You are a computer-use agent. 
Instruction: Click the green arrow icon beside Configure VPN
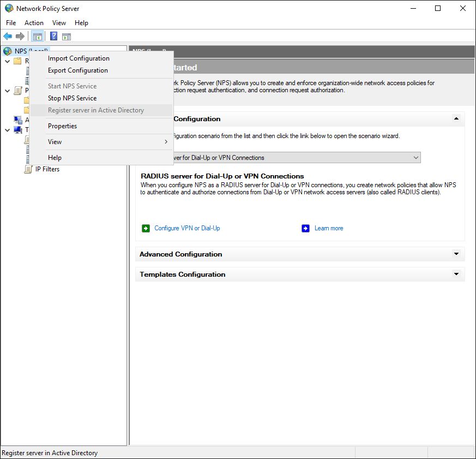146,228
